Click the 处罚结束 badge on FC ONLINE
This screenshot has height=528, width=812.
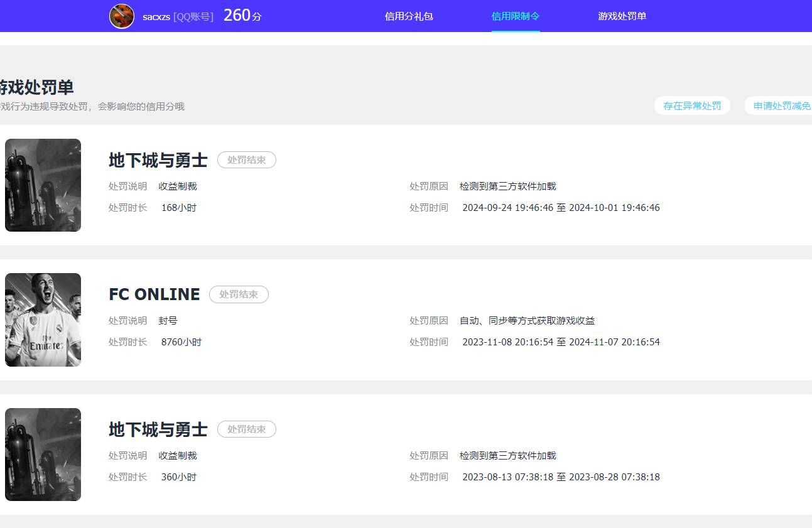tap(239, 294)
